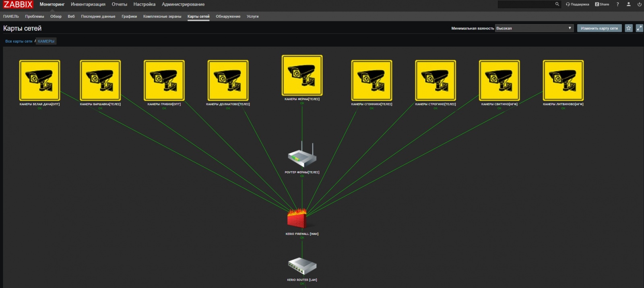Log out using the power icon

[x=639, y=4]
